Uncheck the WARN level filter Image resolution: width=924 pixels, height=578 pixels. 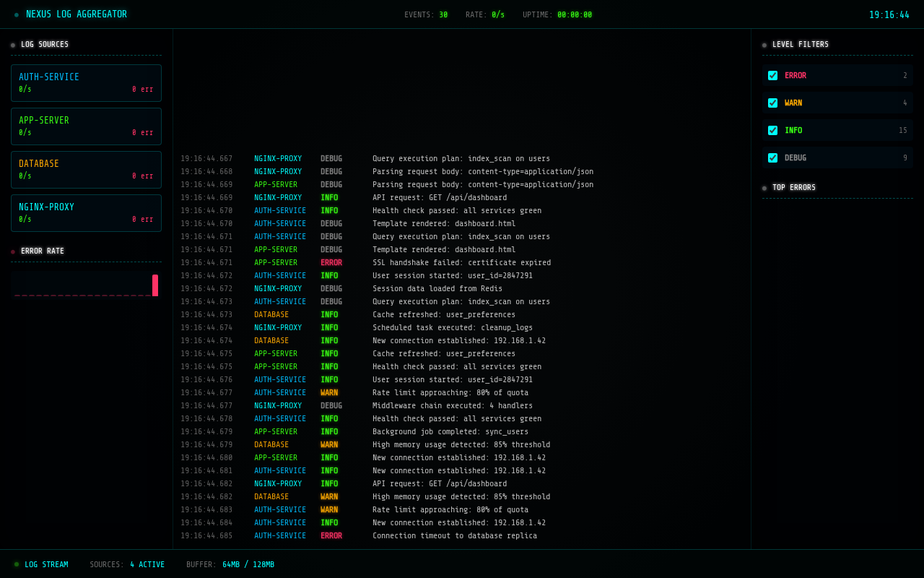772,102
